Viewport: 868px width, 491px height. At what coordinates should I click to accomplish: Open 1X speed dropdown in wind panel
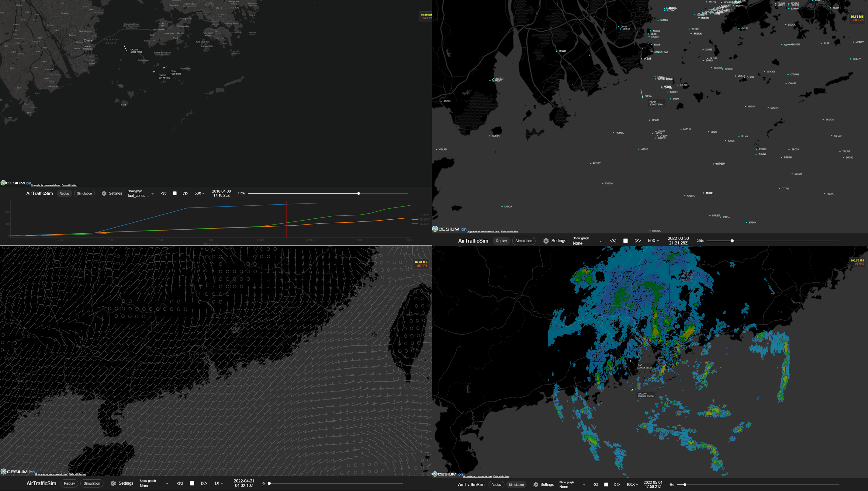[219, 483]
